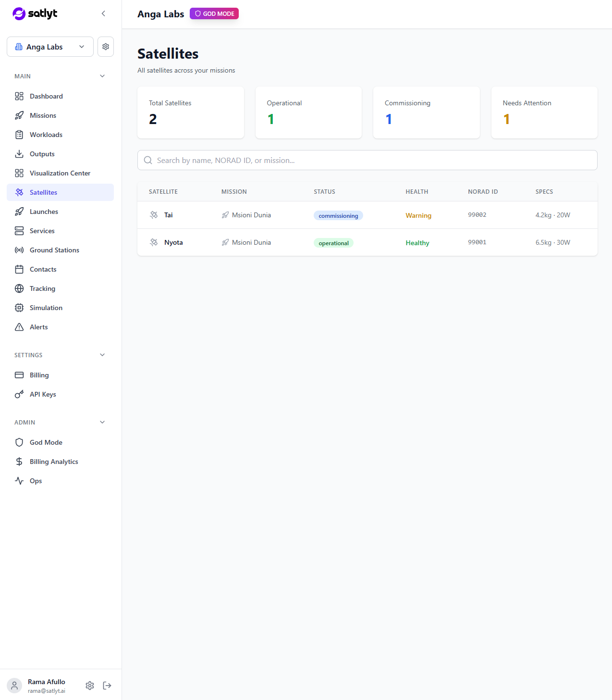Screen dimensions: 612x700
Task: Select Billing Analytics menu item
Action: (x=60, y=462)
